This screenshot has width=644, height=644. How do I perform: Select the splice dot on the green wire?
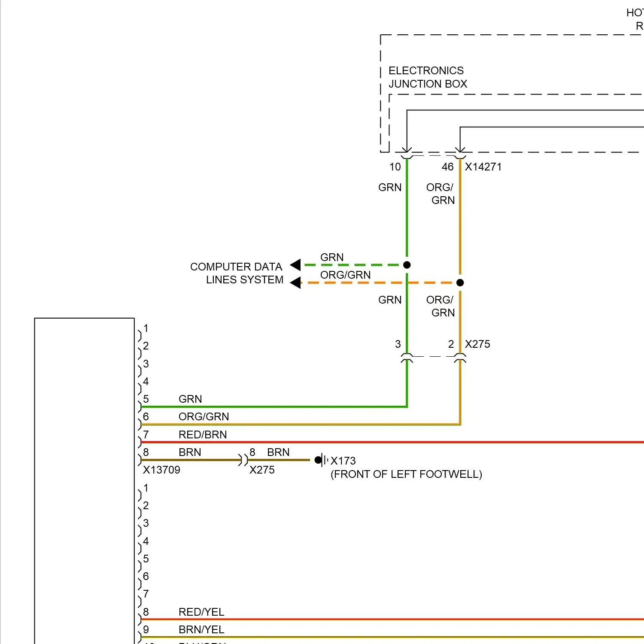pos(407,265)
